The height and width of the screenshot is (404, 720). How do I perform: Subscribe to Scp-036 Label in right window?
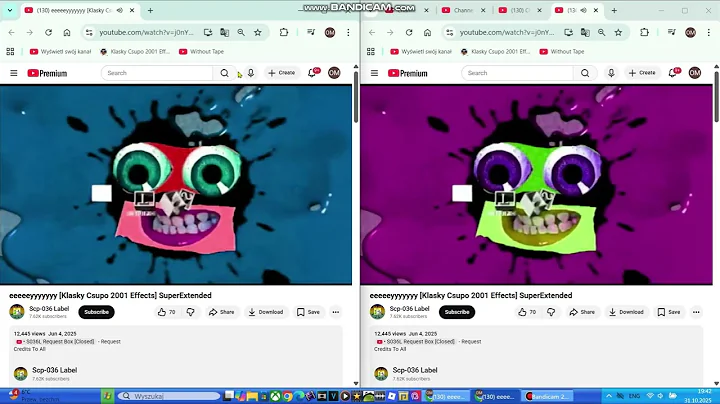click(x=457, y=312)
